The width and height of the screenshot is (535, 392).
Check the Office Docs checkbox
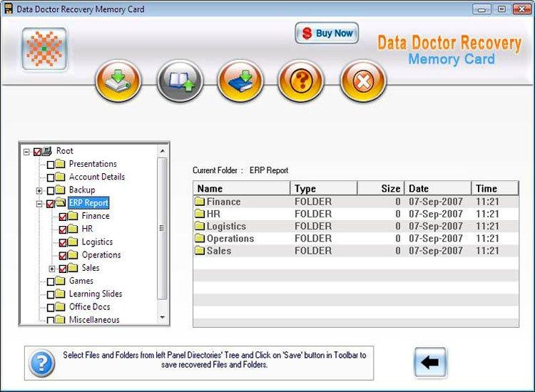[51, 307]
